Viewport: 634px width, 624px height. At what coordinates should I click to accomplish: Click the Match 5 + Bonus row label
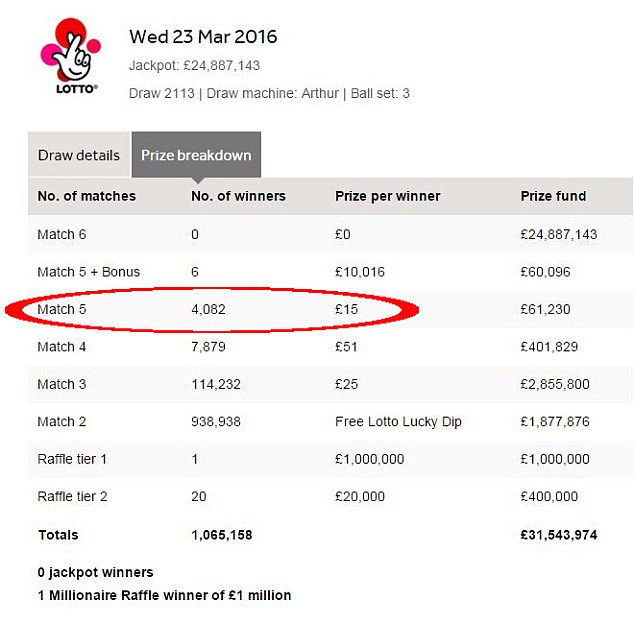click(89, 272)
